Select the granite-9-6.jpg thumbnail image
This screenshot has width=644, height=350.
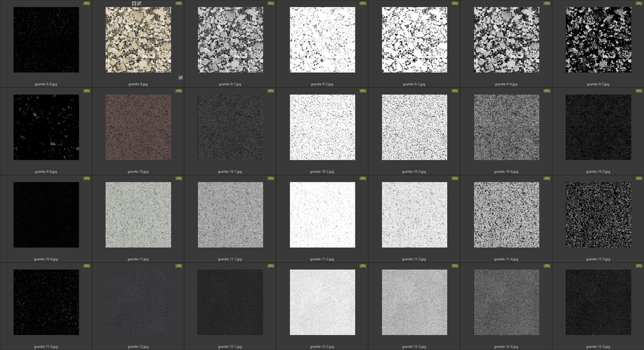pyautogui.click(x=46, y=127)
